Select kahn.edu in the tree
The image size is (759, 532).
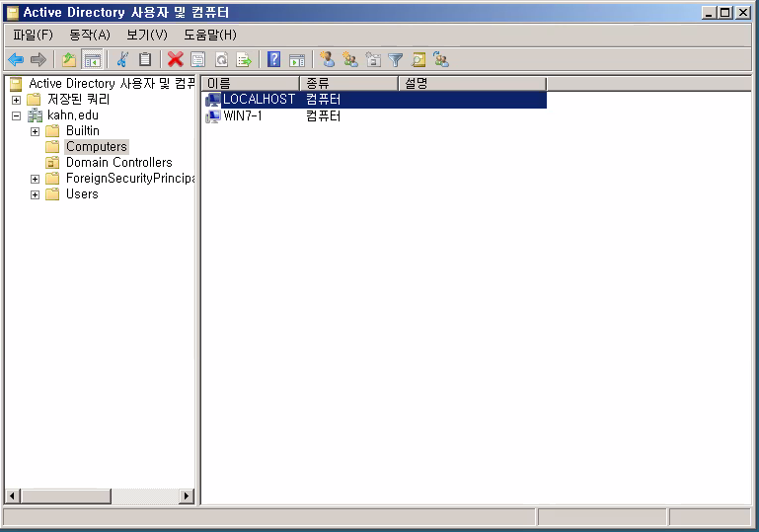tap(73, 115)
